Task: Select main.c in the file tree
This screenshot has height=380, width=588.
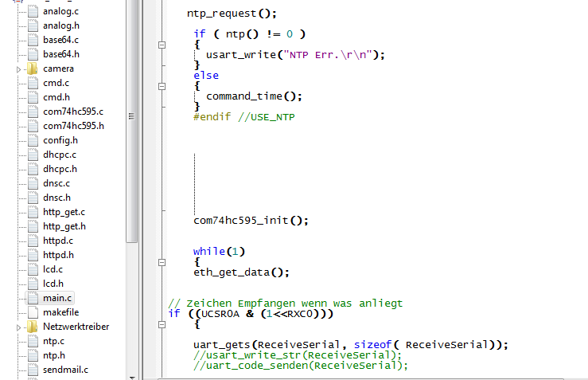Action: [x=57, y=298]
